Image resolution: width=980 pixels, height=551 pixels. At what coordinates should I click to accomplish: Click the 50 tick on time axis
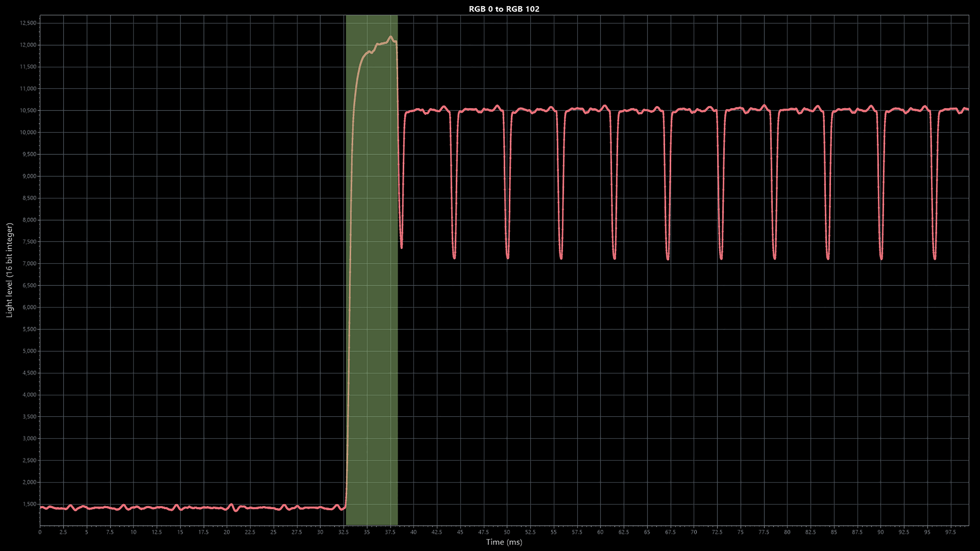click(x=507, y=532)
